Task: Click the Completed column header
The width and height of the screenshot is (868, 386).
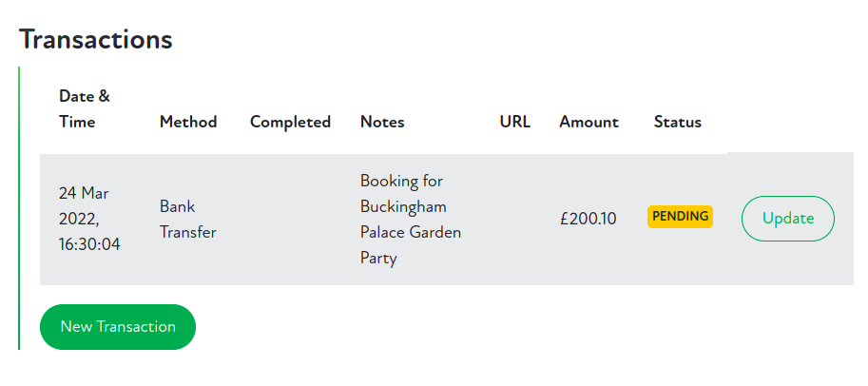Action: point(290,122)
